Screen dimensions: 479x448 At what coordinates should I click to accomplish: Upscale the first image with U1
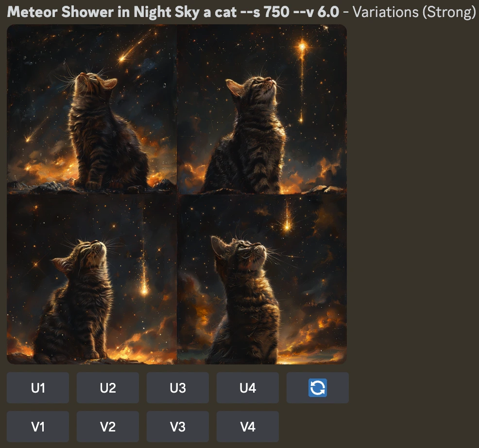tap(38, 387)
